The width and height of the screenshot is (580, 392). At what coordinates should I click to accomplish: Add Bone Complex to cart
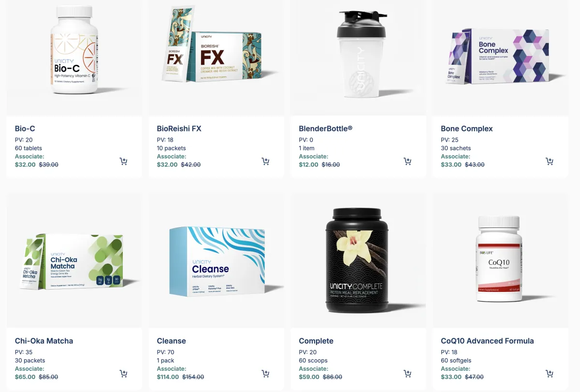(x=550, y=161)
